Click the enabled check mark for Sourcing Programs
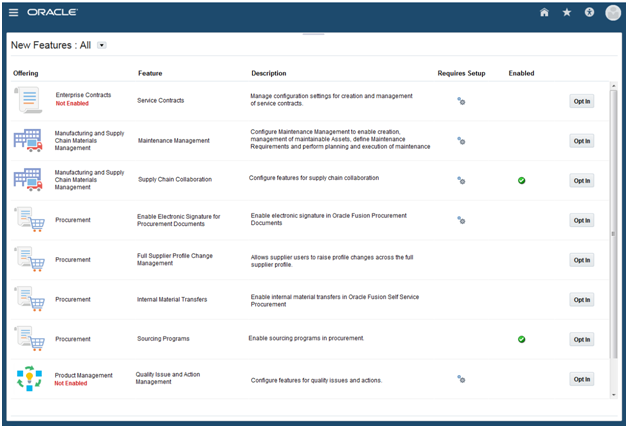This screenshot has height=428, width=628. pyautogui.click(x=521, y=339)
